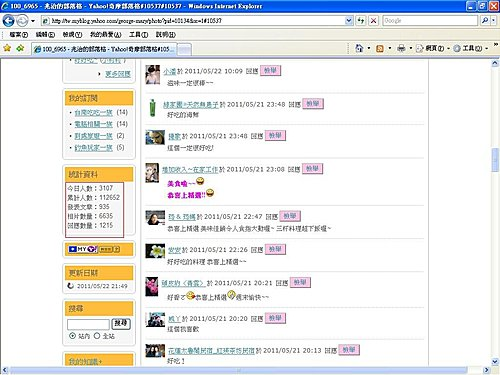The image size is (500, 375).
Task: Click the Home toolbar icon
Action: 359,48
